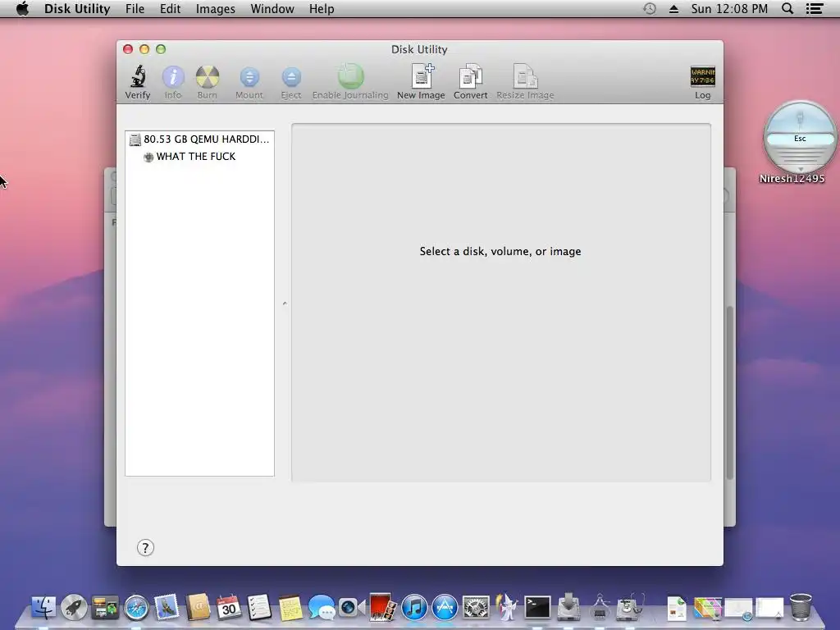Click the wizard icon in Dock
Image resolution: width=840 pixels, height=630 pixels.
[x=506, y=607]
